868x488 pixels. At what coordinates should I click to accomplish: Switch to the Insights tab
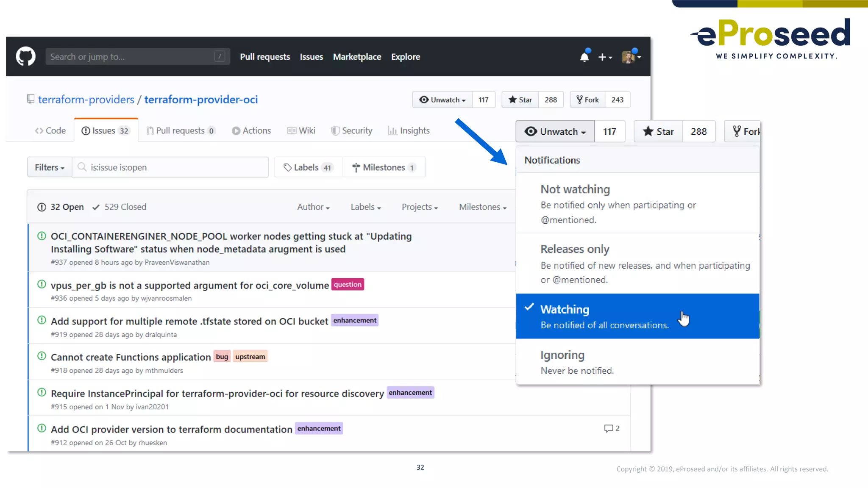[x=409, y=130]
